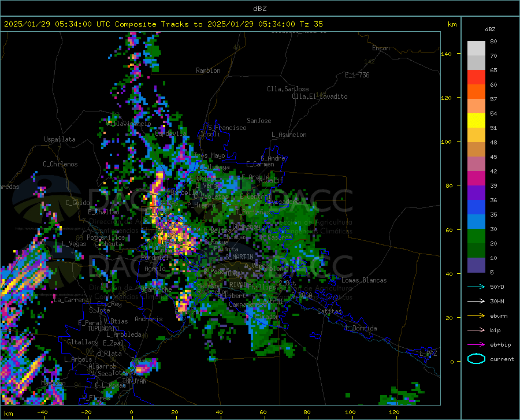Pick the dark orange 57-60 dBZ swatch
The width and height of the screenshot is (520, 420).
[x=476, y=92]
